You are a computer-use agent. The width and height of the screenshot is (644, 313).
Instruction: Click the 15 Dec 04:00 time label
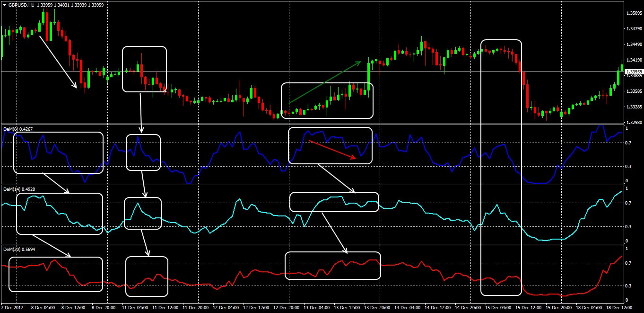[x=498, y=308]
